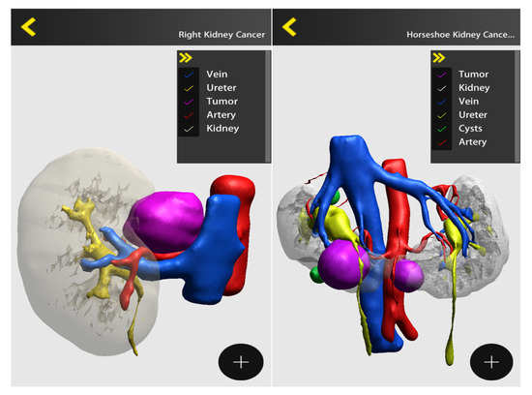
Task: Toggle Vein visibility in Right Kidney legend
Action: point(189,75)
